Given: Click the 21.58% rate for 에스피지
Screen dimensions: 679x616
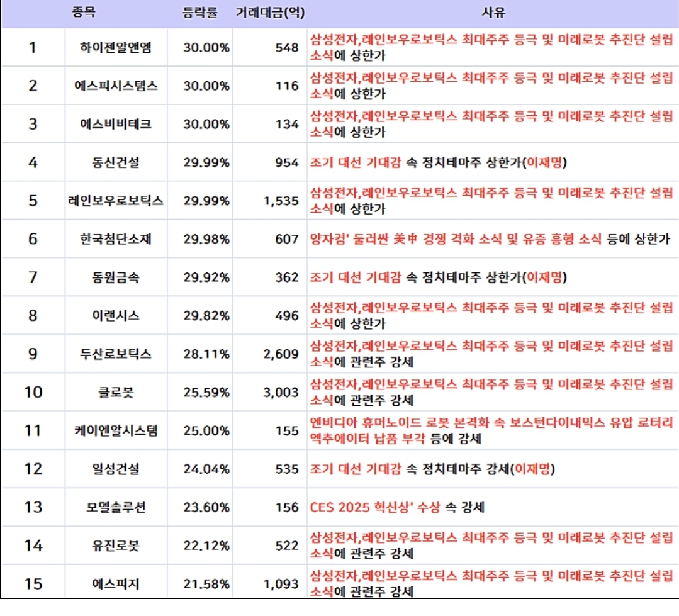Looking at the screenshot, I should point(206,583).
